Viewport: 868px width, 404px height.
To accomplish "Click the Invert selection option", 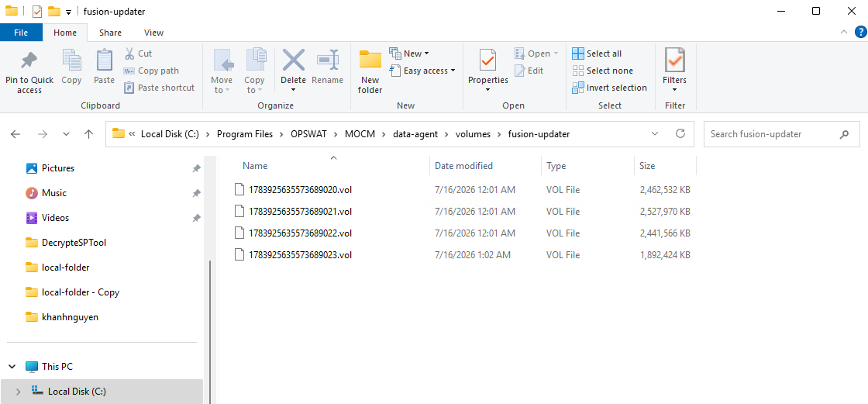I will pyautogui.click(x=609, y=88).
